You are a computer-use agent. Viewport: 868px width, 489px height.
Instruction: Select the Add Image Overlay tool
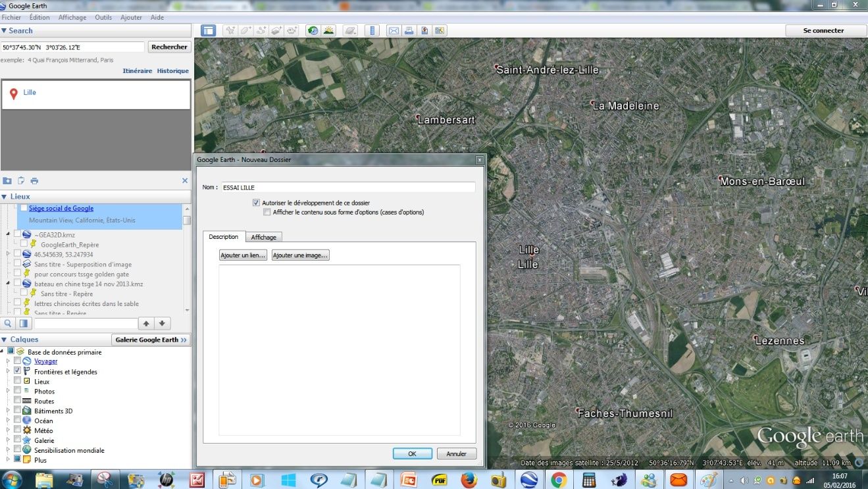click(x=277, y=30)
